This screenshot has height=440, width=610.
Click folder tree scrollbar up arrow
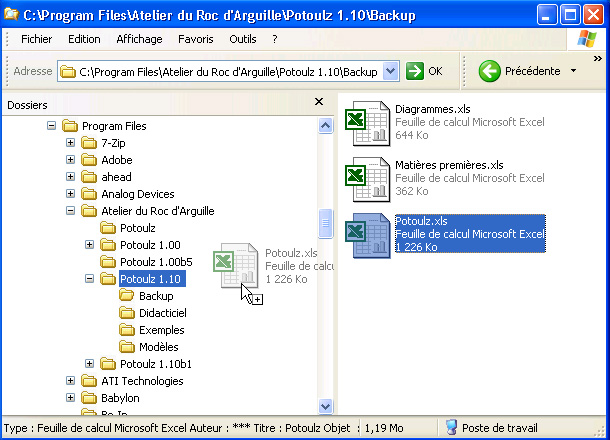tap(325, 126)
